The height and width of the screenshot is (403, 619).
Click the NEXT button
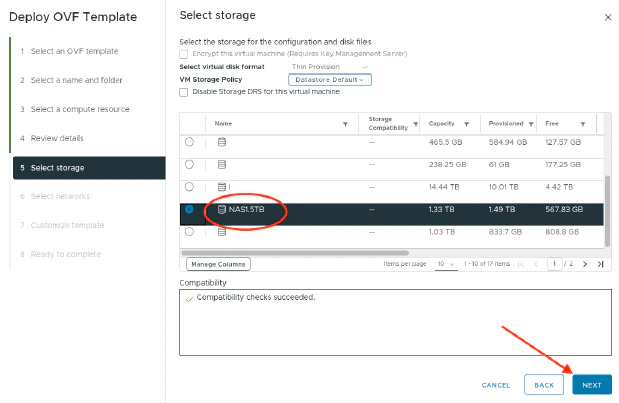point(592,385)
